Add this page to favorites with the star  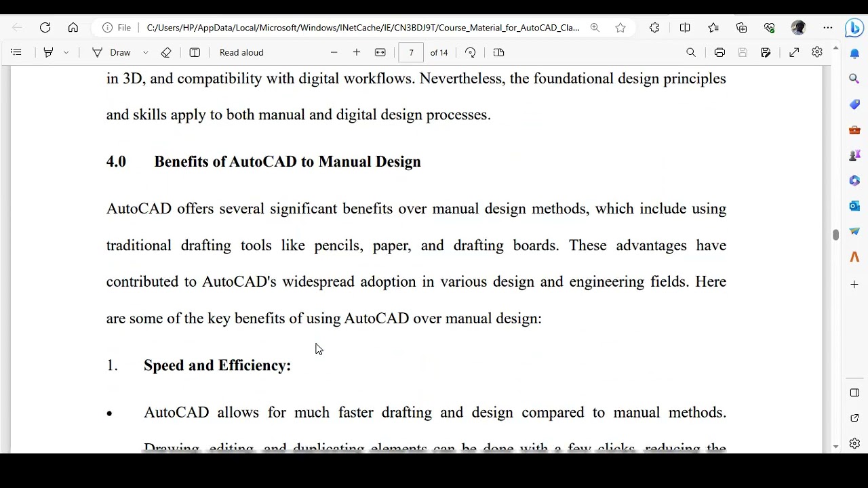(x=620, y=28)
